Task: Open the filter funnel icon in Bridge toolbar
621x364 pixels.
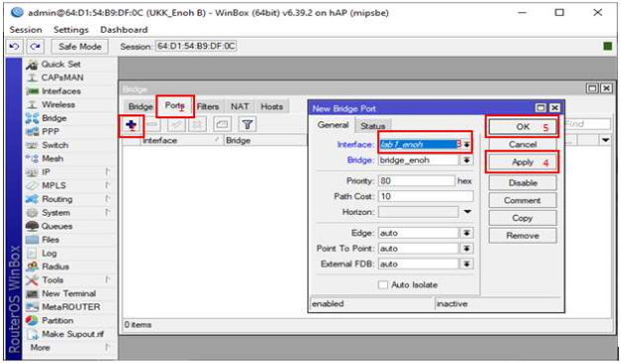Action: [x=247, y=124]
